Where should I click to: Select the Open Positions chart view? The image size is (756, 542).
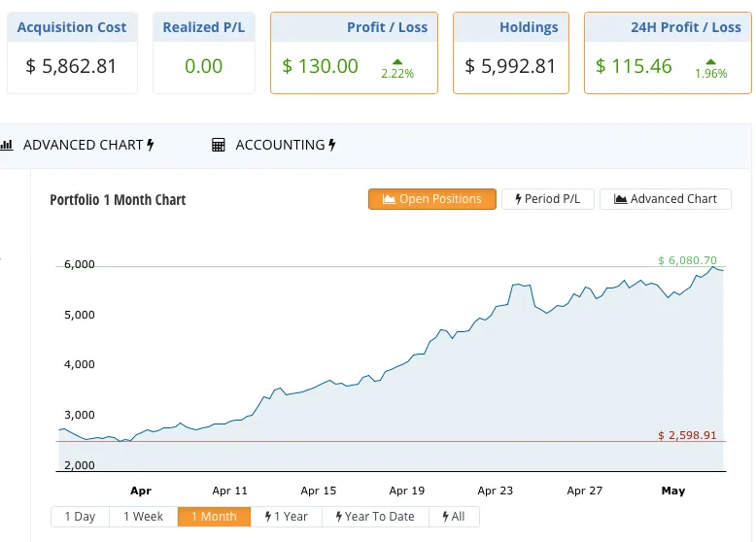tap(432, 199)
